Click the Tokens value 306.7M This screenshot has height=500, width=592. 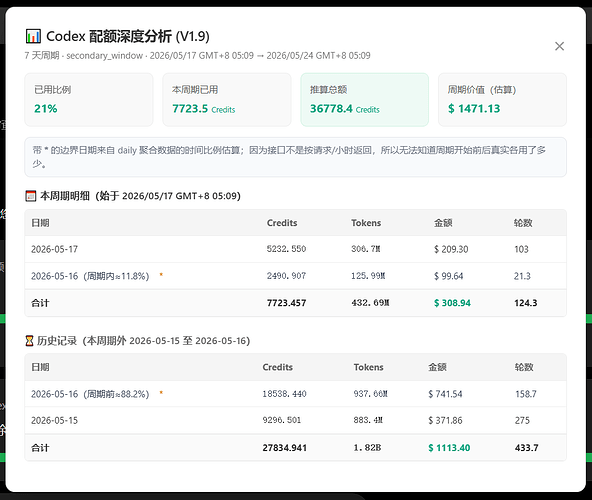(365, 249)
